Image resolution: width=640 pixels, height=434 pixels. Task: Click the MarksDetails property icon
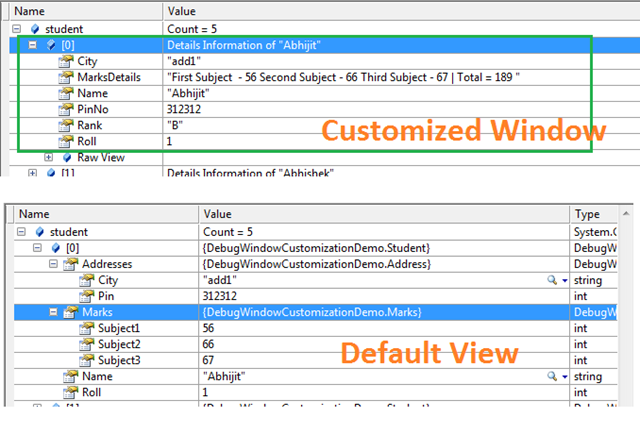pos(66,78)
